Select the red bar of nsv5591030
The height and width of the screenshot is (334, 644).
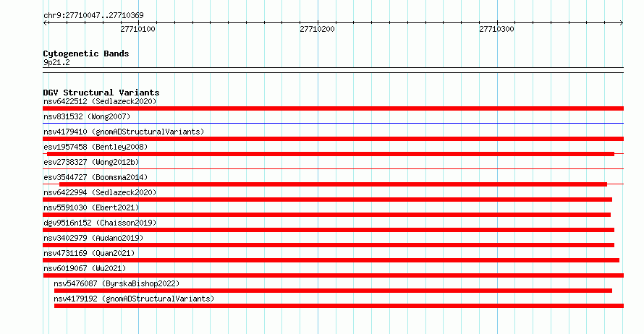[x=326, y=215]
